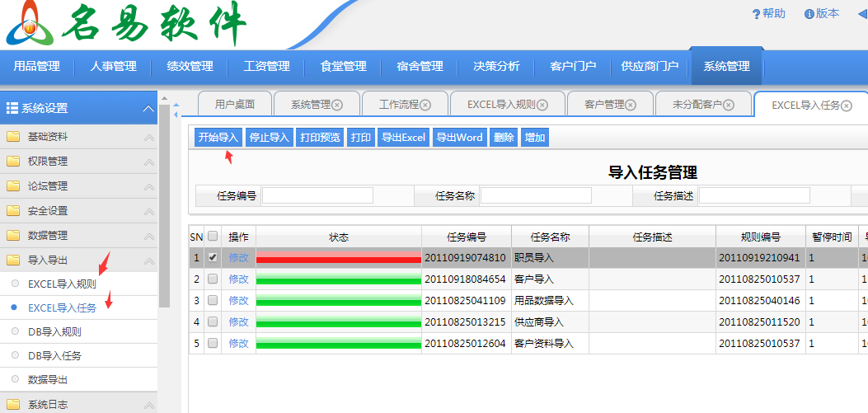Screen dimensions: 868x413
Task: Open the 人事管理 menu
Action: point(113,66)
